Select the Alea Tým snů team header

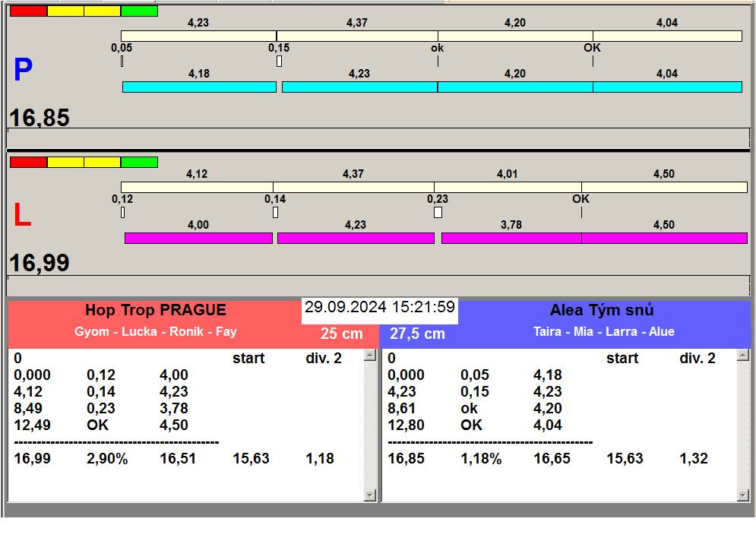[x=602, y=310]
